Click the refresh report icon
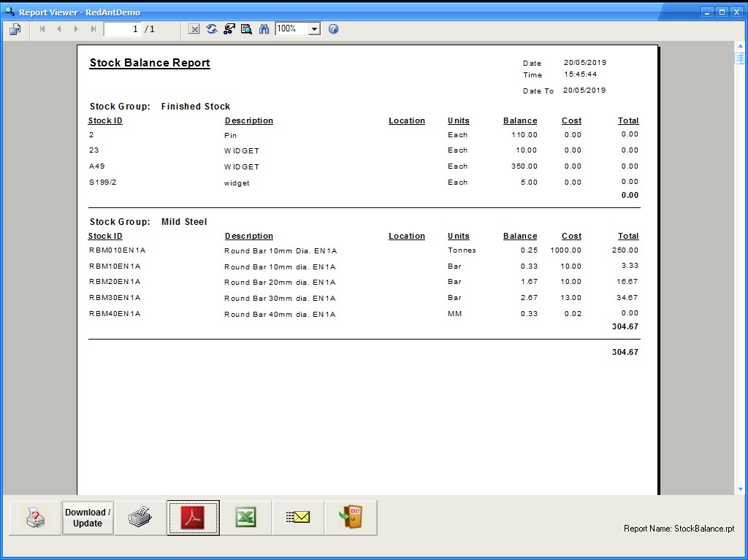This screenshot has height=560, width=748. pos(212,29)
